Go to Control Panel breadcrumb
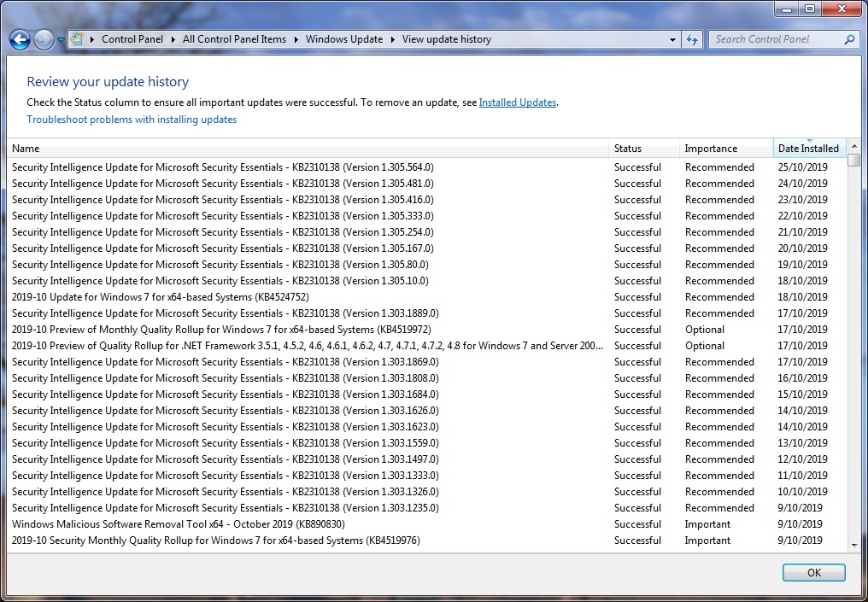 [x=132, y=39]
